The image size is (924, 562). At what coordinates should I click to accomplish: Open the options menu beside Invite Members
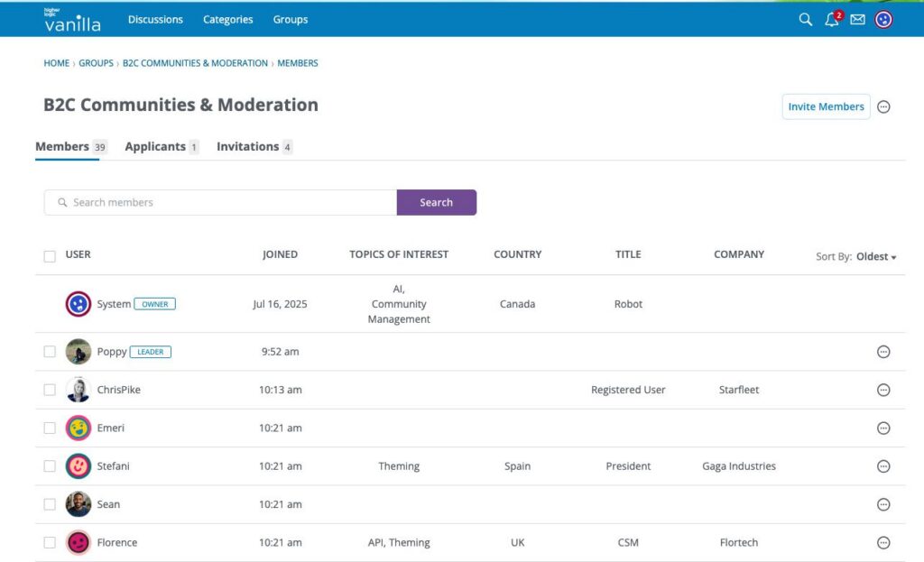tap(883, 106)
